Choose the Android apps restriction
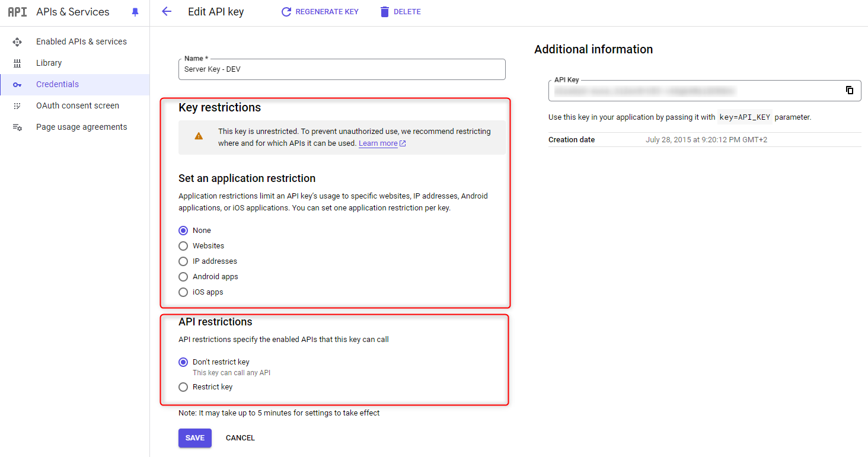This screenshot has width=868, height=457. pyautogui.click(x=183, y=277)
